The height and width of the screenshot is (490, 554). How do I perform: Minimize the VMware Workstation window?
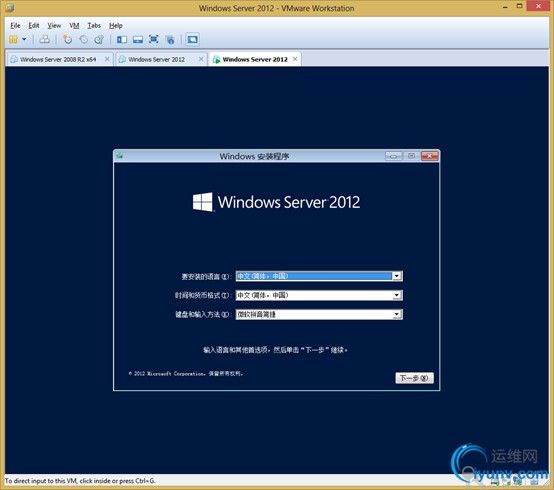point(506,7)
